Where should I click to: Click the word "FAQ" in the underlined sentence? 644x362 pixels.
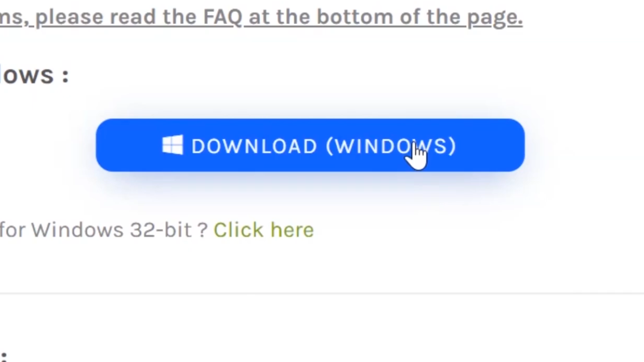pos(223,17)
